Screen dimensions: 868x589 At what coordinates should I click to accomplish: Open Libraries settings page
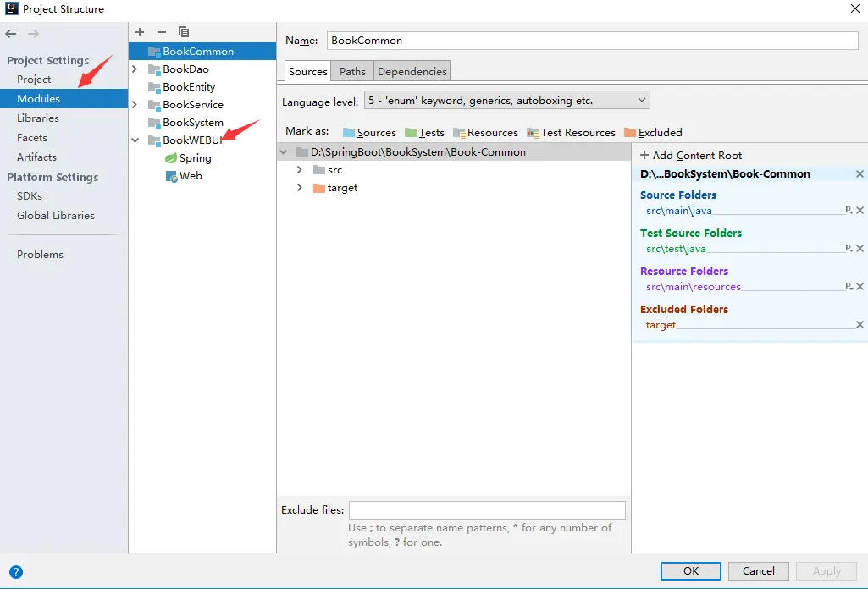click(x=37, y=118)
